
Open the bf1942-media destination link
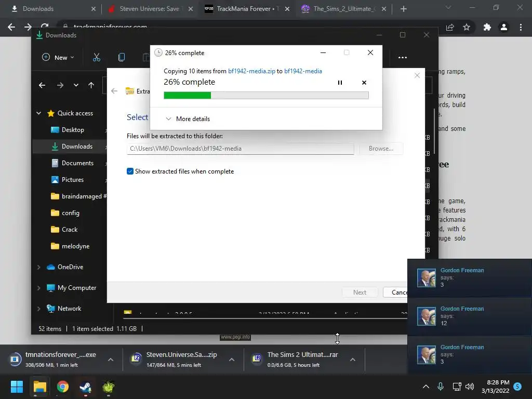tap(303, 71)
